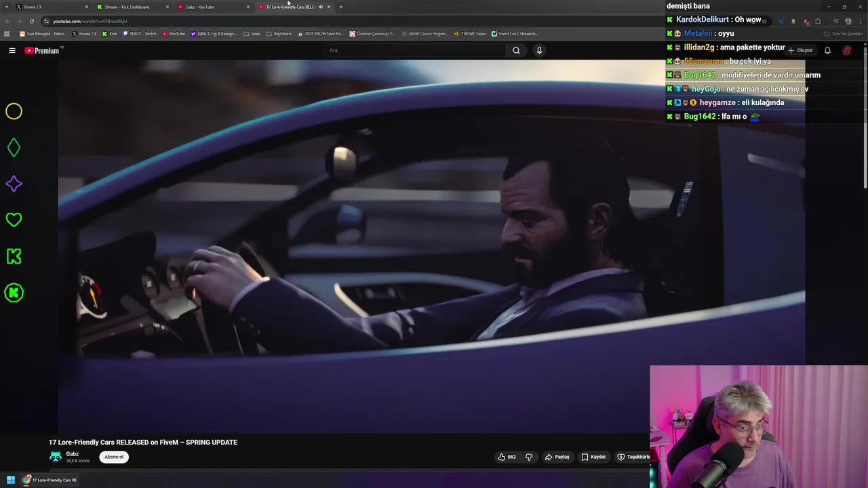
Task: Open the YouTube bookmark
Action: 174,34
